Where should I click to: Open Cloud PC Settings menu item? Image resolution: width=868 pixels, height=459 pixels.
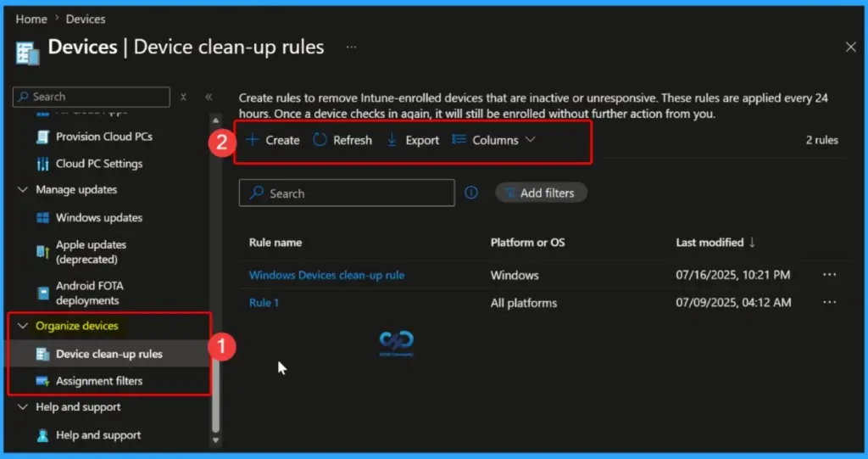pyautogui.click(x=99, y=164)
